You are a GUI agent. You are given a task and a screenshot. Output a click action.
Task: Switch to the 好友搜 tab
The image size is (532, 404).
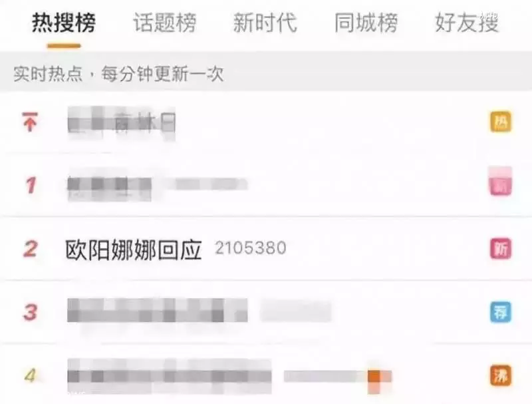(x=467, y=23)
